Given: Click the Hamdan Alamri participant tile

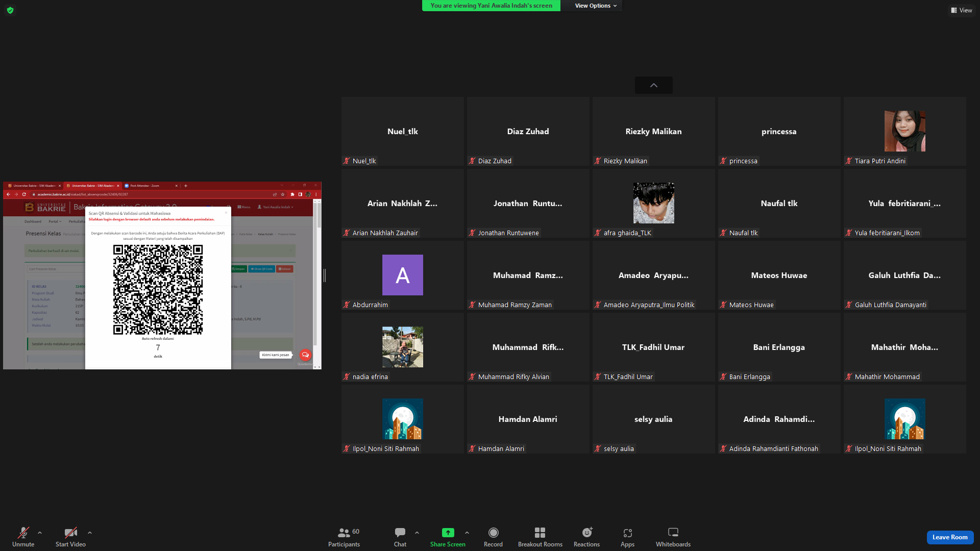Looking at the screenshot, I should click(528, 419).
